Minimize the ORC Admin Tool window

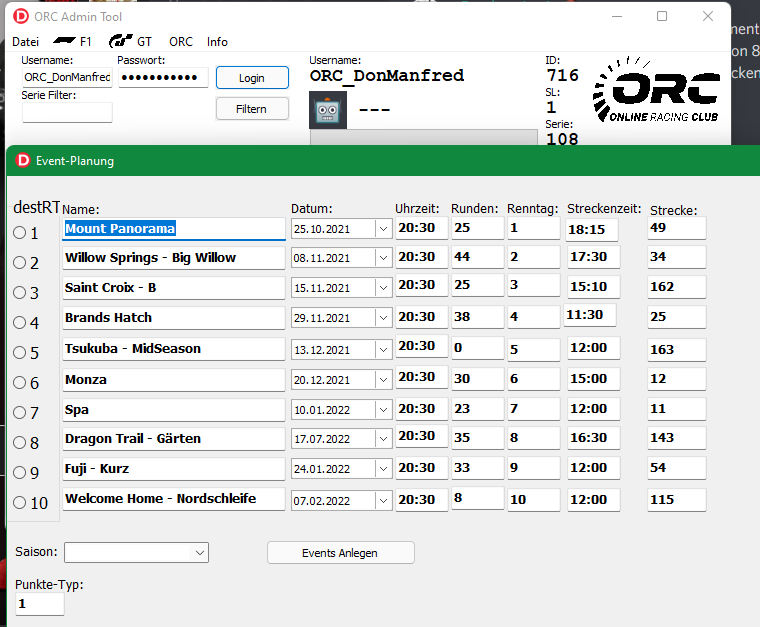coord(615,17)
